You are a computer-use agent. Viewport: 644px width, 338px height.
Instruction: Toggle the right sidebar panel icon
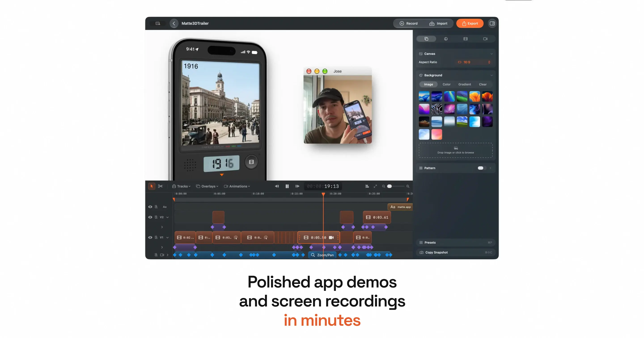[x=492, y=23]
